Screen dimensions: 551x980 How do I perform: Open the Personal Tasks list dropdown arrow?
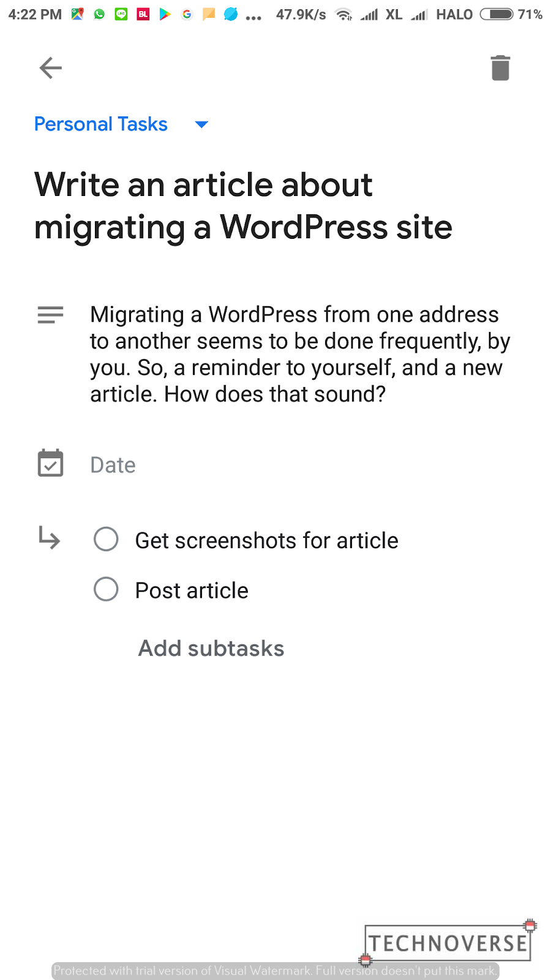[x=201, y=125]
